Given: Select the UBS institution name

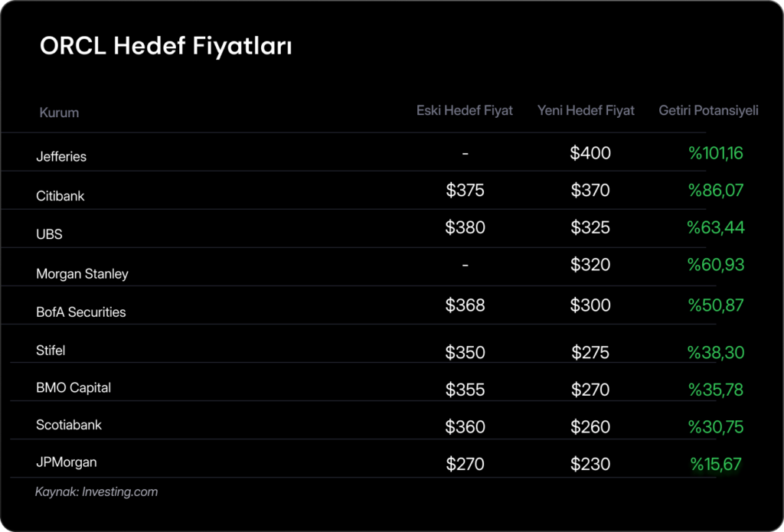Looking at the screenshot, I should point(49,234).
